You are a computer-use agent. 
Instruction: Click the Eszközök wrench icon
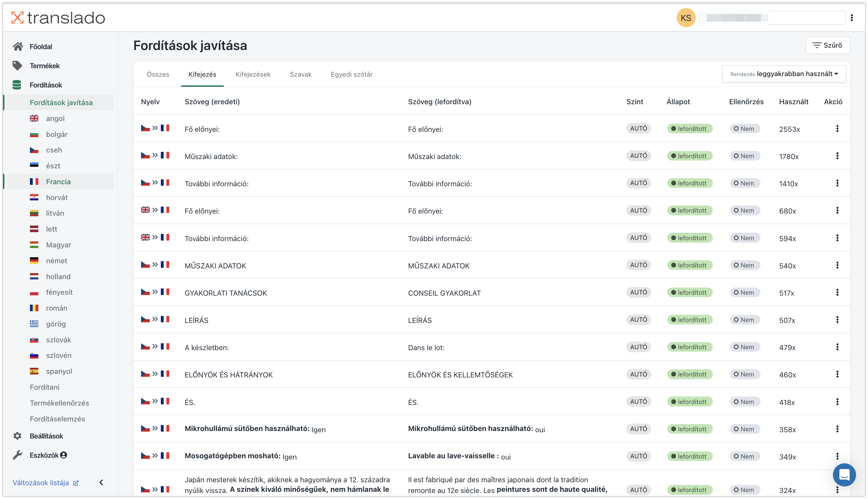point(17,455)
